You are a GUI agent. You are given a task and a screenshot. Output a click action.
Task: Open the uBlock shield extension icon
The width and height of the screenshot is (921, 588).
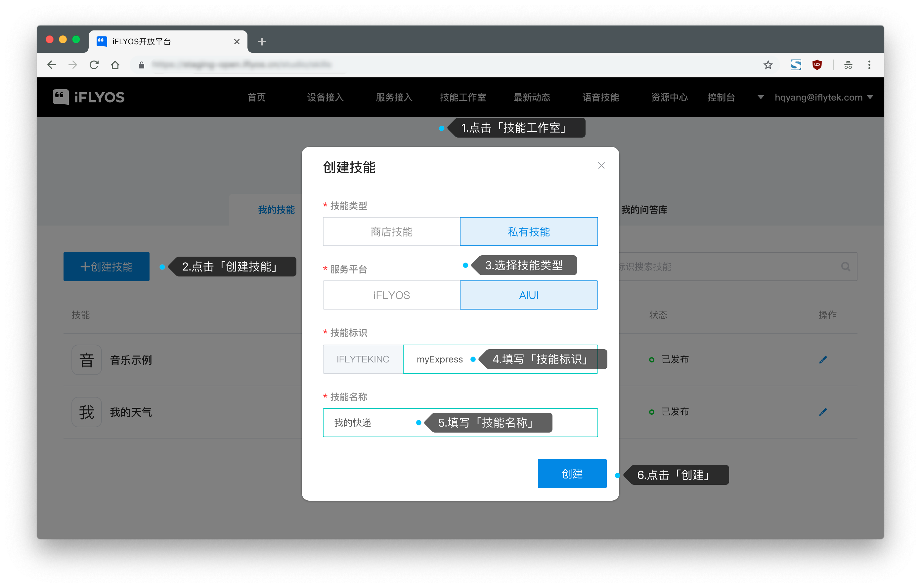pos(817,65)
